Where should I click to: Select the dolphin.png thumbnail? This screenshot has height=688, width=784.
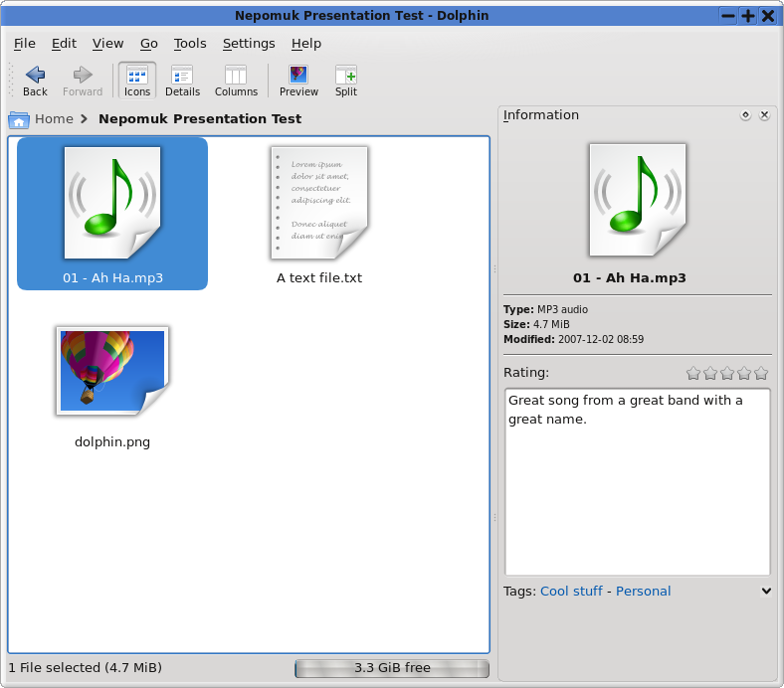click(112, 372)
